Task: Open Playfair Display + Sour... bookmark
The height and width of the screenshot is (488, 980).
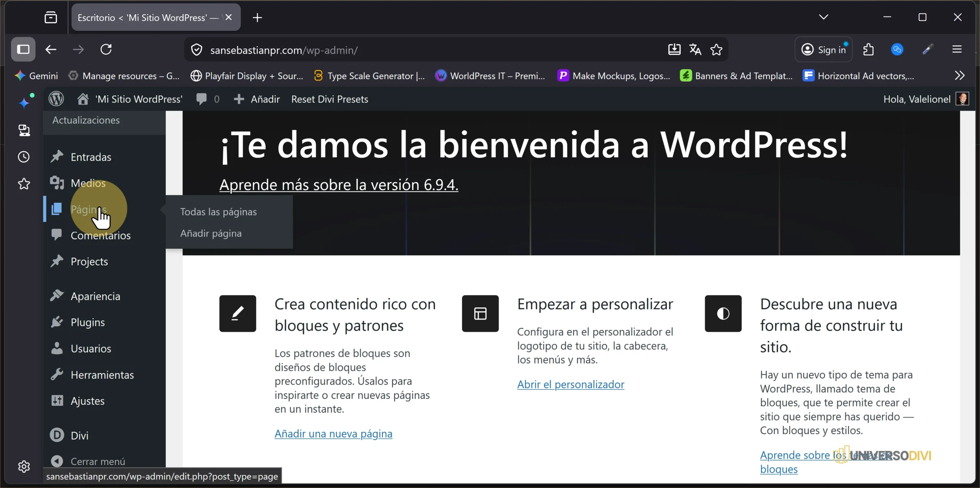Action: click(247, 76)
